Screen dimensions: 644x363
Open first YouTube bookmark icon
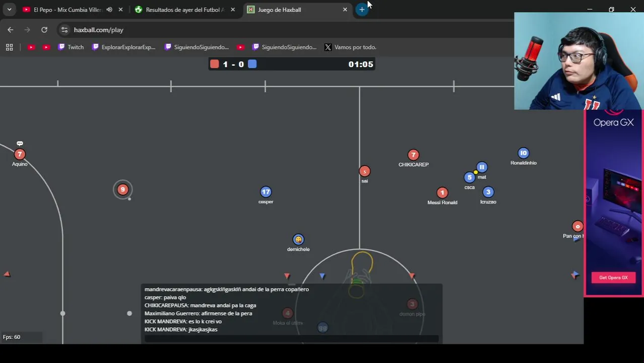point(31,47)
